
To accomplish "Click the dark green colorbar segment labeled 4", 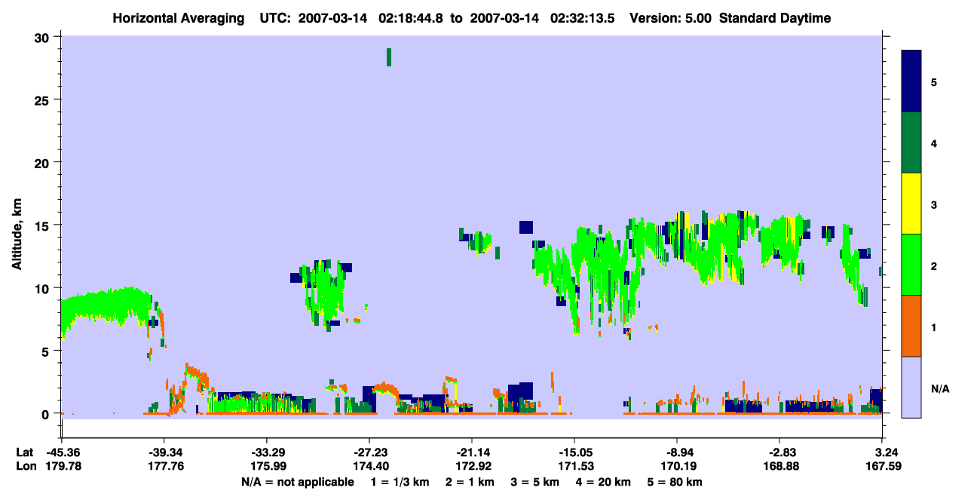I will 911,143.
